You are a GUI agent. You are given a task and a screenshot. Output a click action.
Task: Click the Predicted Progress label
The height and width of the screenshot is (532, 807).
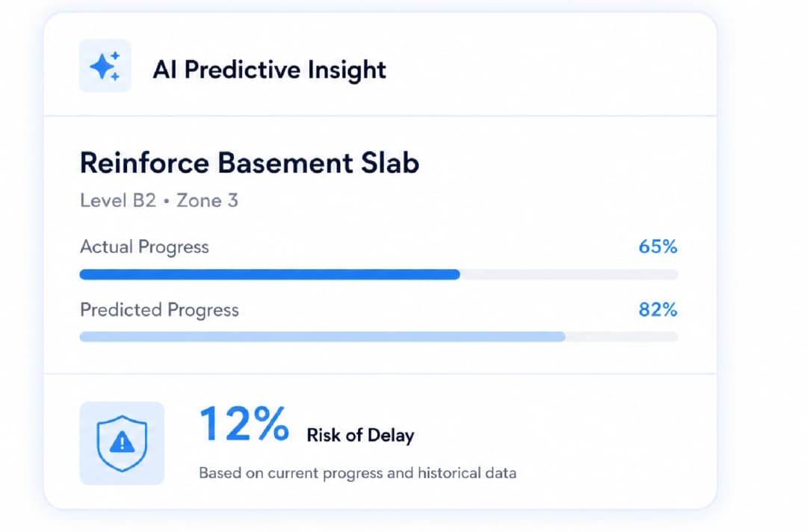point(159,310)
